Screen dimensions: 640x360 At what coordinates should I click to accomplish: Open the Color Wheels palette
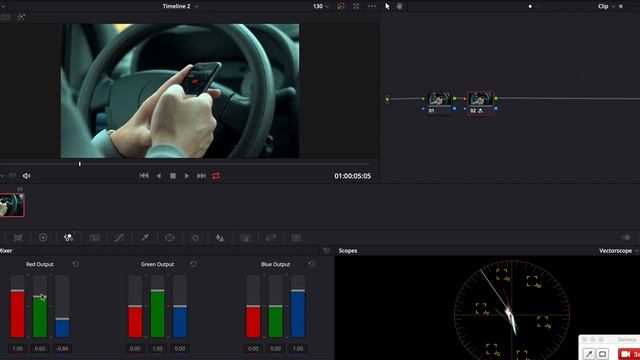43,238
